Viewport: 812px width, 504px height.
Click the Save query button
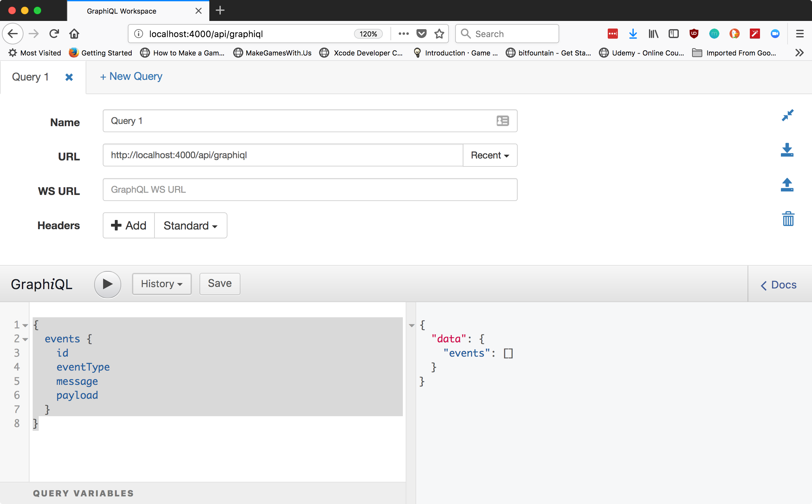click(x=220, y=284)
